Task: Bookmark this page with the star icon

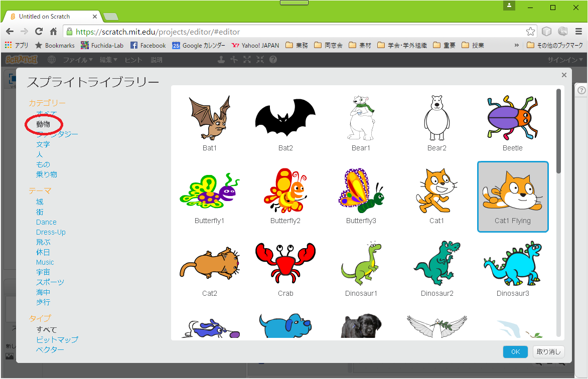Action: (x=530, y=32)
